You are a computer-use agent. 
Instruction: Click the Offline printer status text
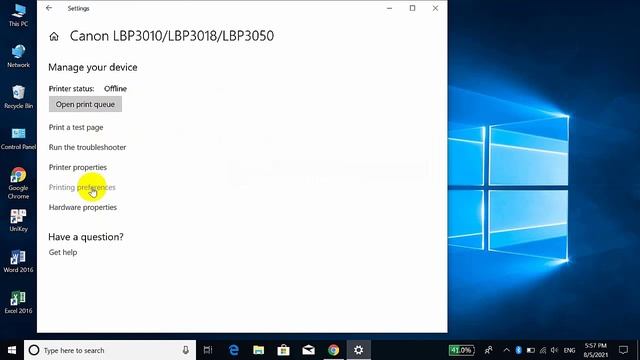click(x=115, y=89)
